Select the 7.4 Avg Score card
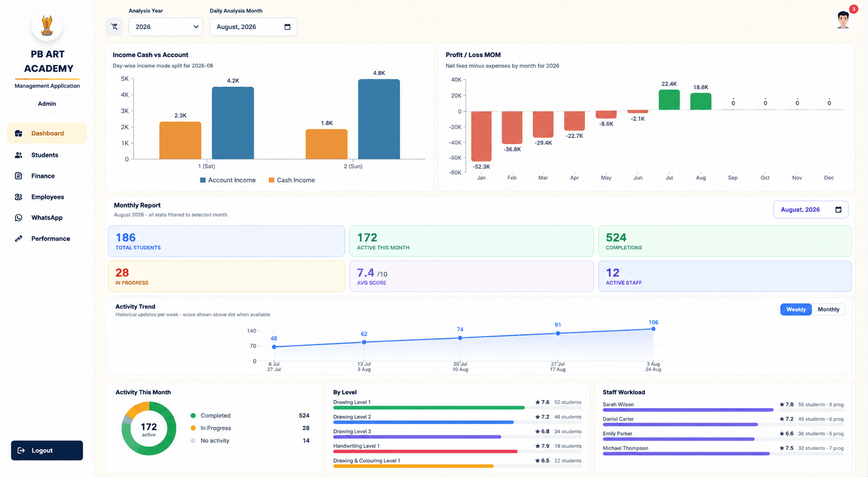This screenshot has width=868, height=477. [471, 276]
